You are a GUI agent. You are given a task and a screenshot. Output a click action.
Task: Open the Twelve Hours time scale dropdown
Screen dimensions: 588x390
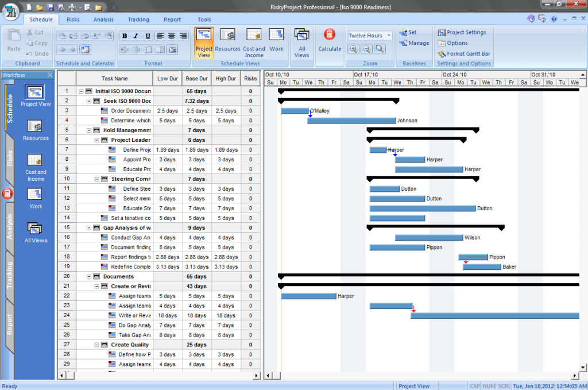[388, 35]
